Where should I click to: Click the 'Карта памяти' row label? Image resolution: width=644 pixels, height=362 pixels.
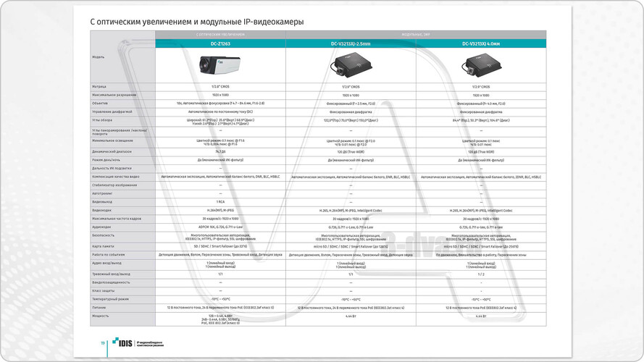point(103,246)
